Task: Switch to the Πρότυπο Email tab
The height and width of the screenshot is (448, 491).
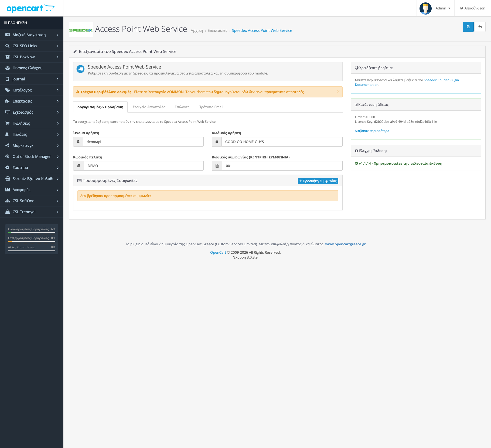Action: pos(211,107)
